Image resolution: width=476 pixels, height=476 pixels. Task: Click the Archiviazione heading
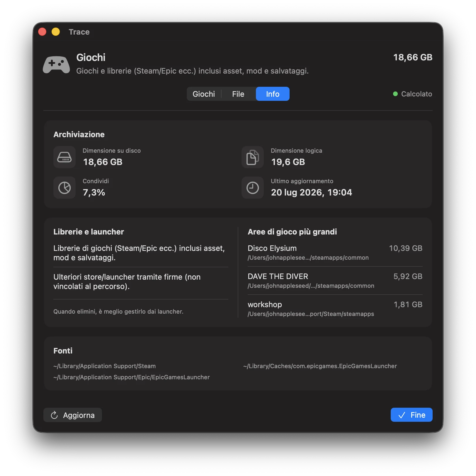click(x=79, y=134)
